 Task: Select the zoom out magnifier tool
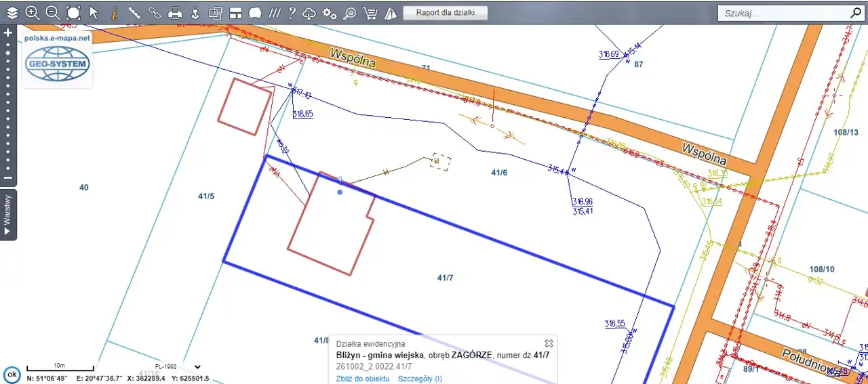coord(52,13)
